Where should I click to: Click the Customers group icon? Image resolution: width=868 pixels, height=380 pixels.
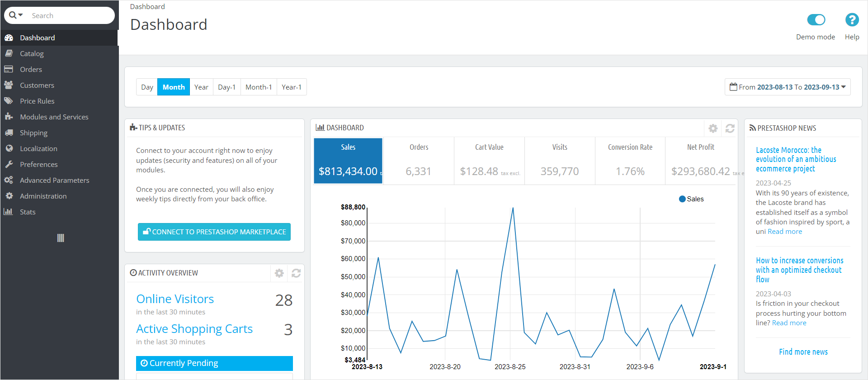click(x=9, y=85)
